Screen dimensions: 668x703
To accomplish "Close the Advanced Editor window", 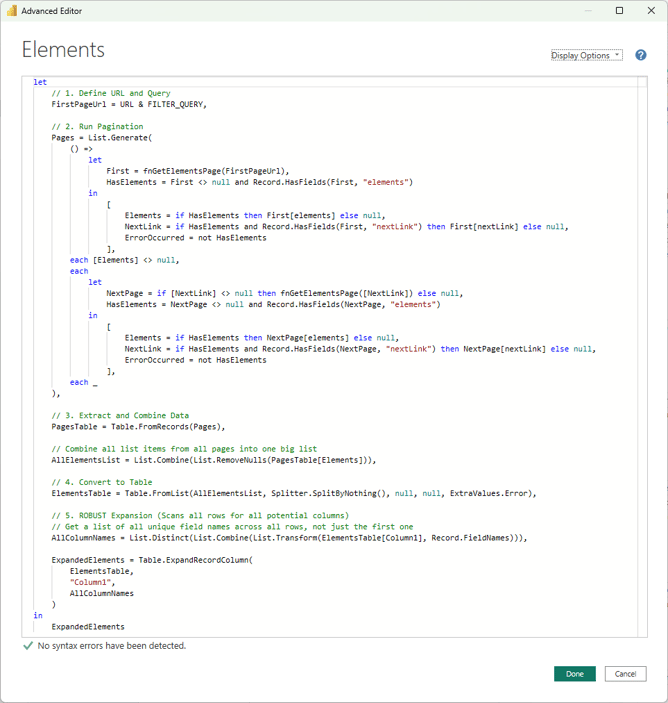I will pos(649,11).
